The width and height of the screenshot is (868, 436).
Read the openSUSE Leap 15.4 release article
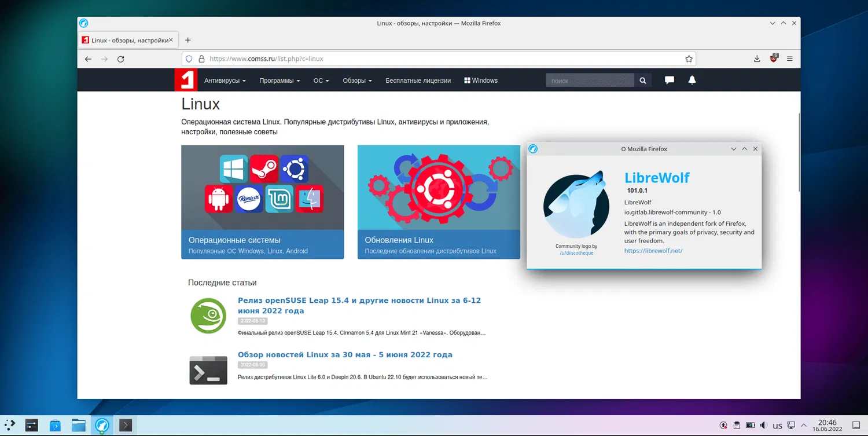359,306
